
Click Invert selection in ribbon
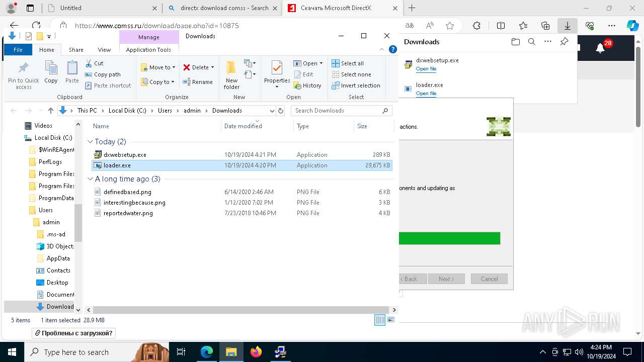coord(356,85)
